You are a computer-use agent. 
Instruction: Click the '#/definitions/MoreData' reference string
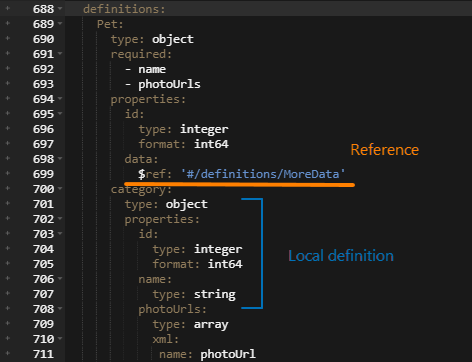[263, 174]
